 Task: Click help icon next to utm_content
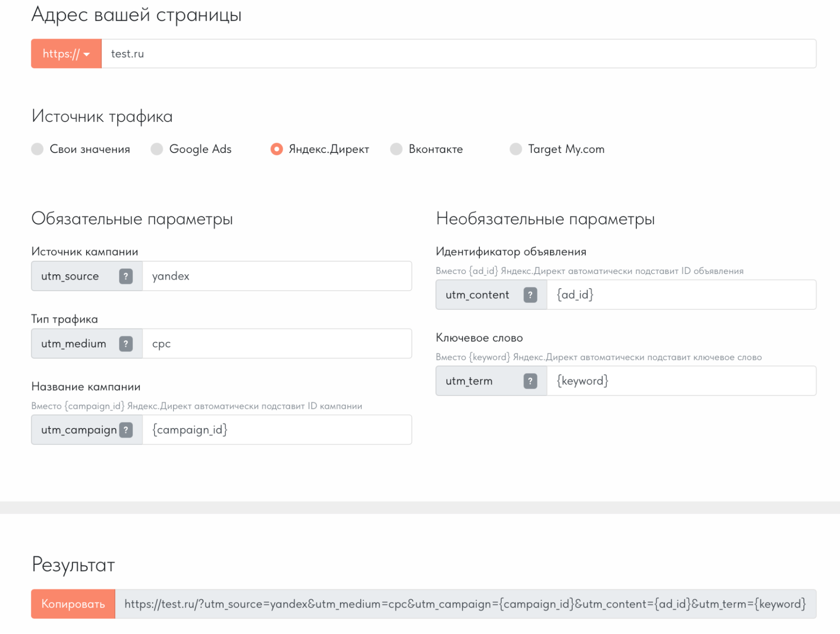pyautogui.click(x=530, y=295)
